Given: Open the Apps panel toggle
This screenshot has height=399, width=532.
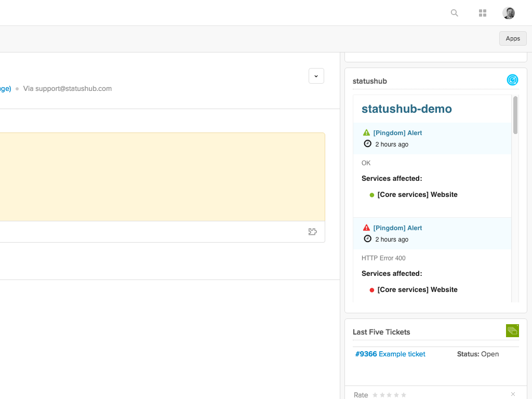Looking at the screenshot, I should tap(512, 38).
